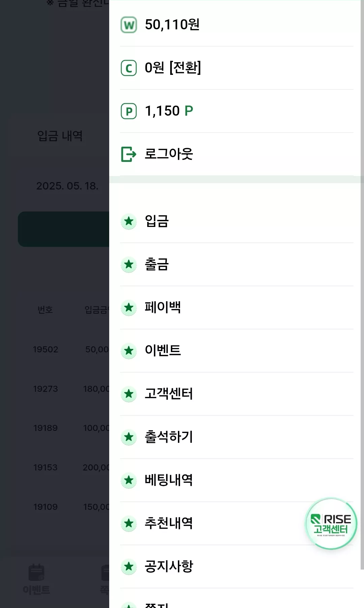Screen dimensions: 364x608
Task: Tap the 1,150 P points amount
Action: tap(169, 111)
